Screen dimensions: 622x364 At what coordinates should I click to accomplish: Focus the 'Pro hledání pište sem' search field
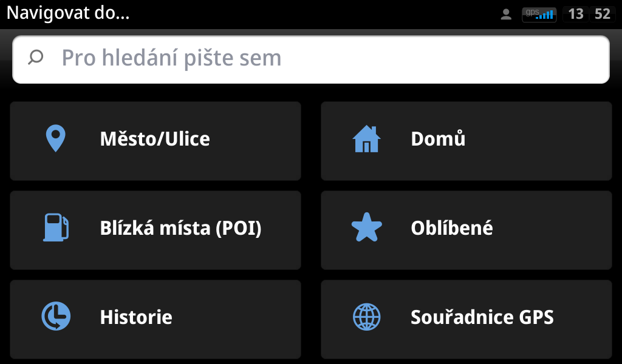point(328,58)
